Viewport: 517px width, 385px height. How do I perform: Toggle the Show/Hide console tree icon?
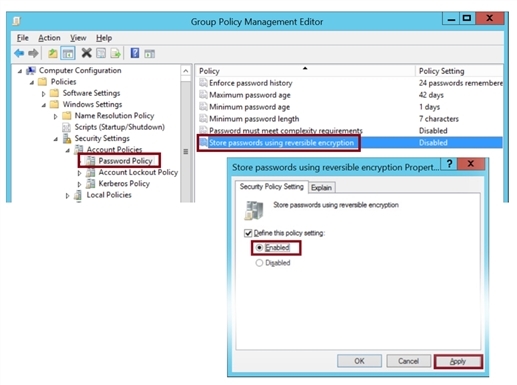(68, 53)
